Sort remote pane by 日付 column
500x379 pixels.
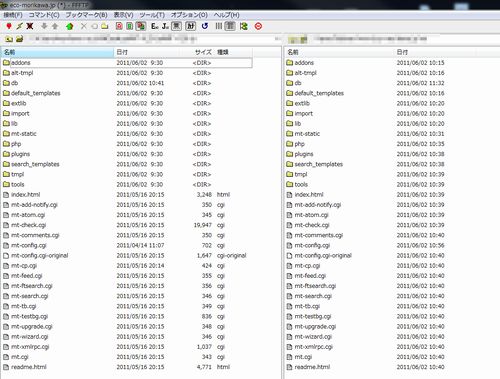click(x=434, y=52)
